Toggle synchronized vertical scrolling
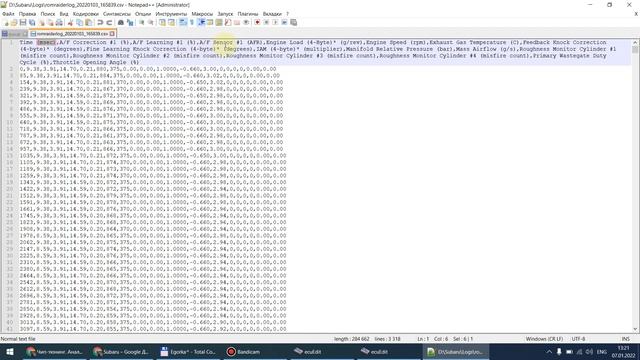Image resolution: width=640 pixels, height=360 pixels. point(162,22)
